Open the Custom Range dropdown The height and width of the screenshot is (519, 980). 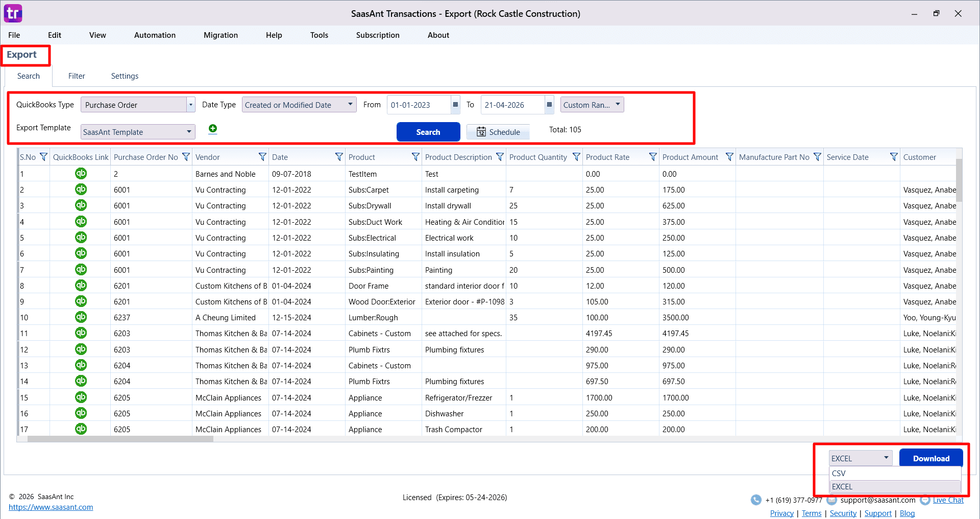point(592,105)
